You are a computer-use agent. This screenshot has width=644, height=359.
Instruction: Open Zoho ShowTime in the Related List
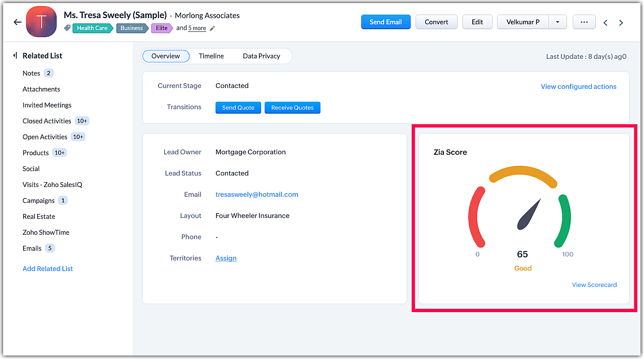tap(46, 233)
